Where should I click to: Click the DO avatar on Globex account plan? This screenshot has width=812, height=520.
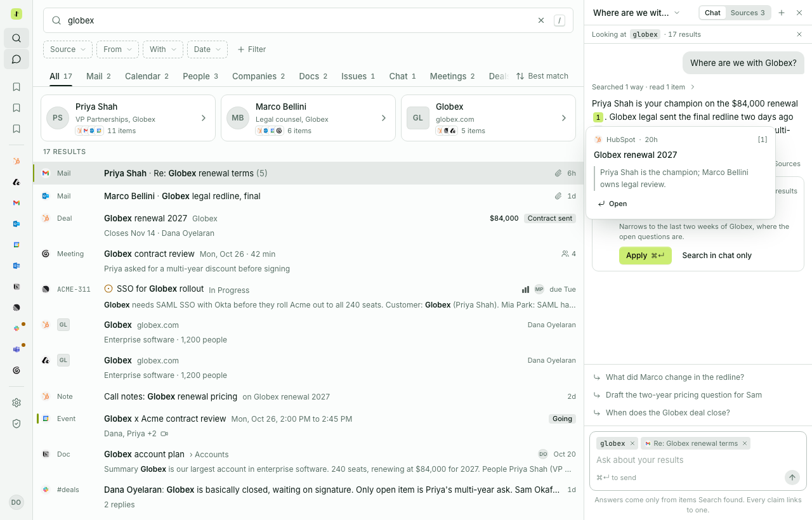(543, 454)
